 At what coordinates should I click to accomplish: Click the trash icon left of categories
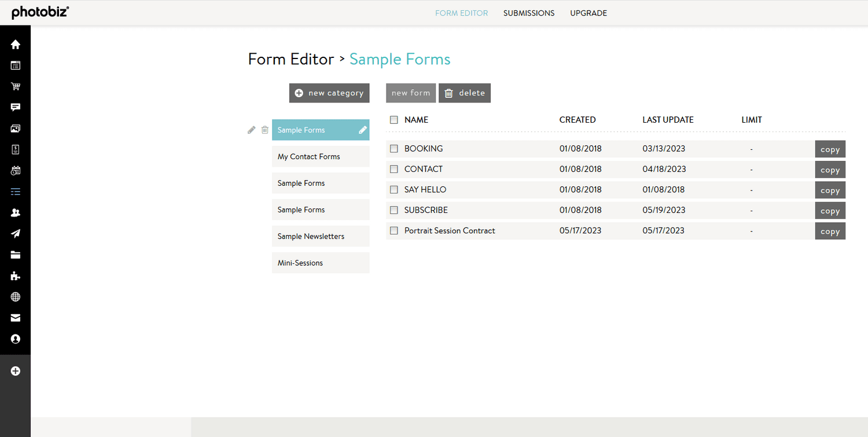[x=265, y=130]
